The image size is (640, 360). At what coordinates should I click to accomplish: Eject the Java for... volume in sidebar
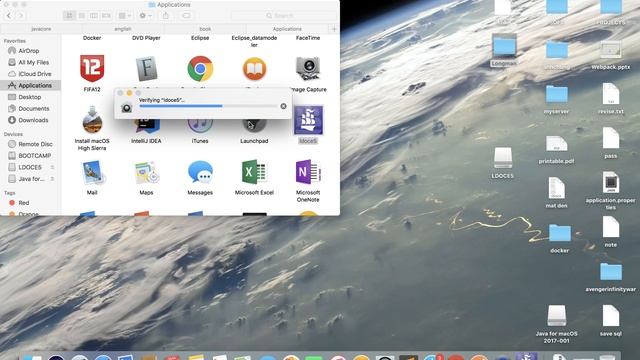[52, 179]
